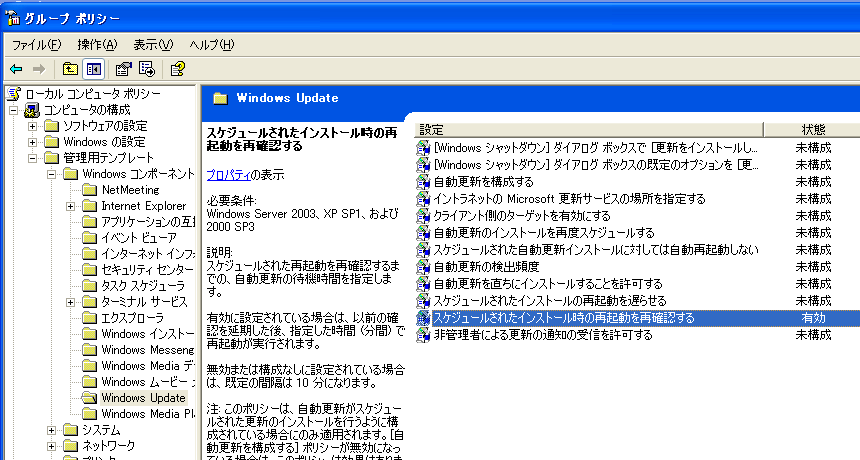Click the Back arrow toolbar icon

coord(16,69)
